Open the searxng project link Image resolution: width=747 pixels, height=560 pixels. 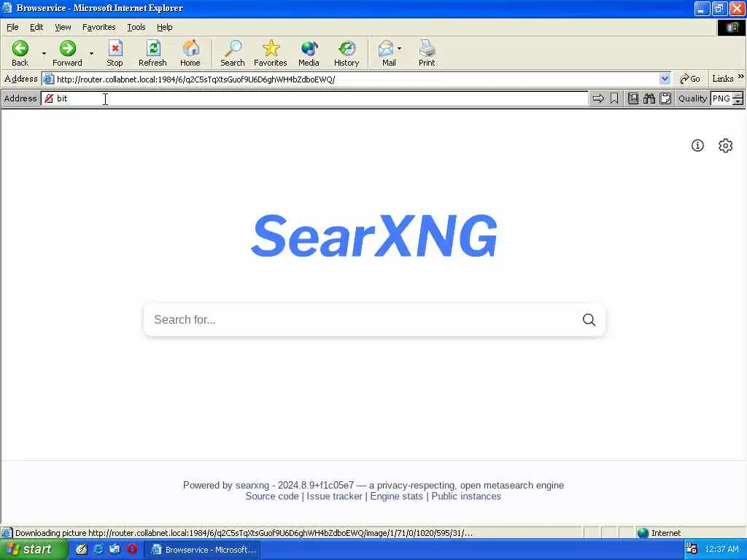[x=252, y=485]
